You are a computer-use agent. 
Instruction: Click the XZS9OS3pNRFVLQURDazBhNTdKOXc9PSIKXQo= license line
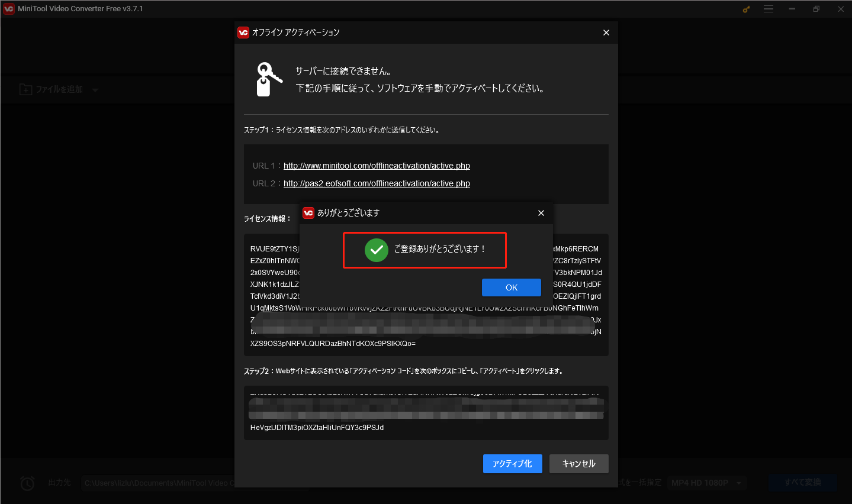333,344
